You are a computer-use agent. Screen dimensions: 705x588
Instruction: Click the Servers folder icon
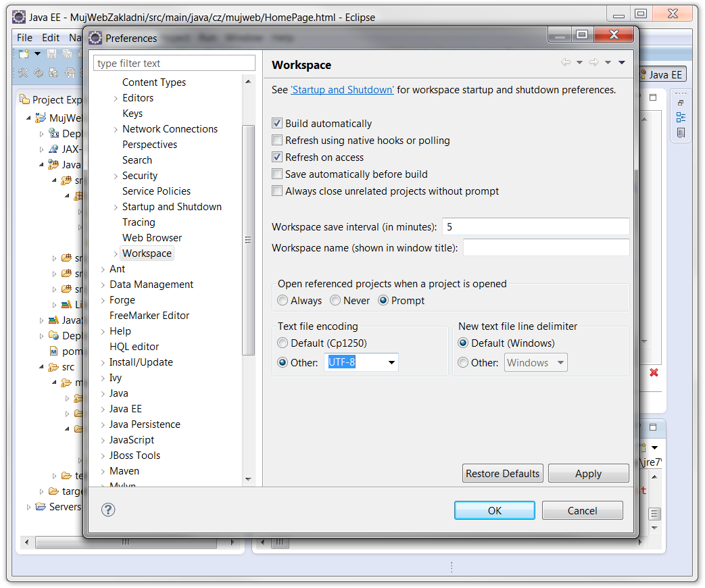[41, 507]
